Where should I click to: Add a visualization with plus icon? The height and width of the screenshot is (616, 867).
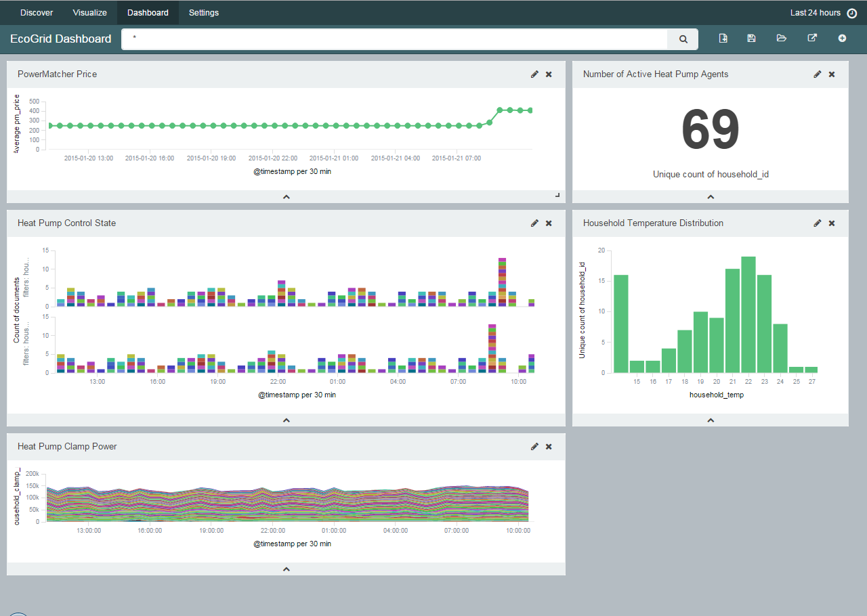tap(842, 39)
